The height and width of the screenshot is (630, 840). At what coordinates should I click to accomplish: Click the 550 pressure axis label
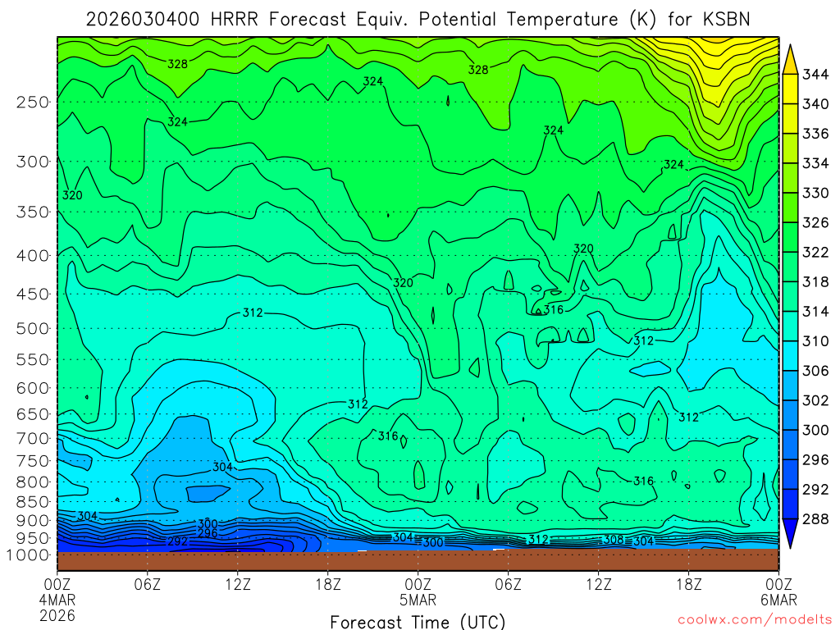(33, 359)
